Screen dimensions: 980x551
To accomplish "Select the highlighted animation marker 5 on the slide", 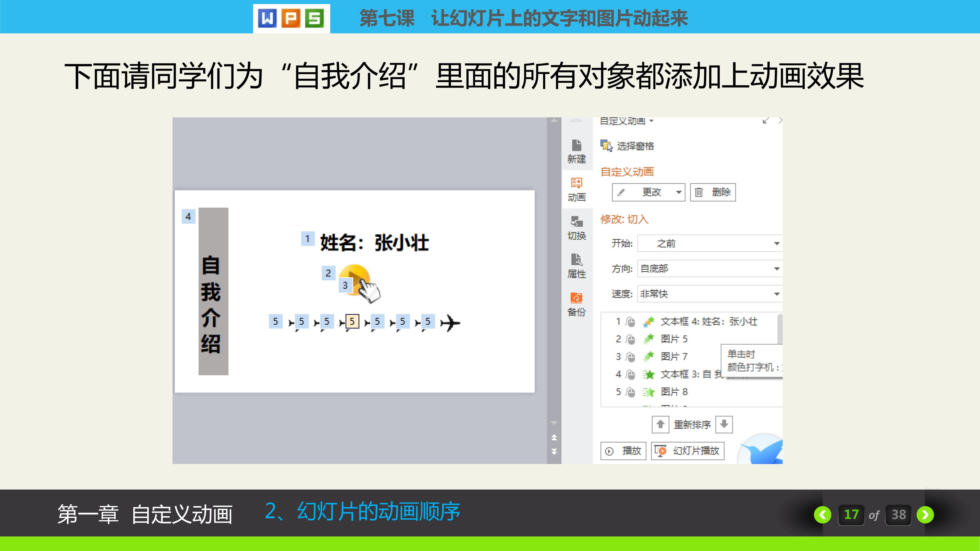I will point(352,321).
